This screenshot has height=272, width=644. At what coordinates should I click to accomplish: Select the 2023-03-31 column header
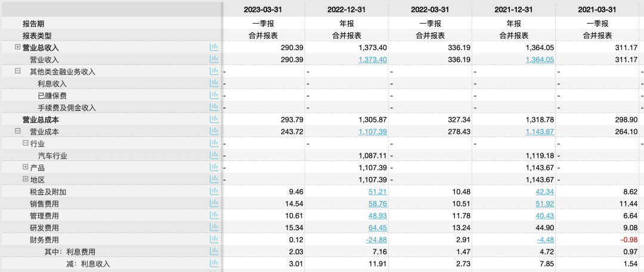click(x=262, y=10)
